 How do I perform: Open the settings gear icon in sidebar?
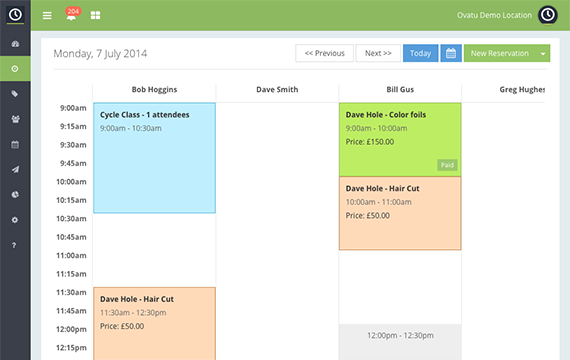pos(15,220)
